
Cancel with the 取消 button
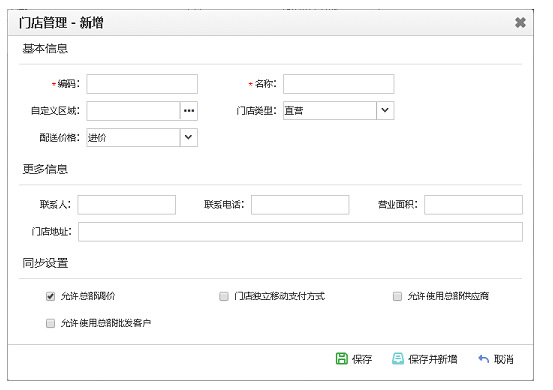coord(496,359)
